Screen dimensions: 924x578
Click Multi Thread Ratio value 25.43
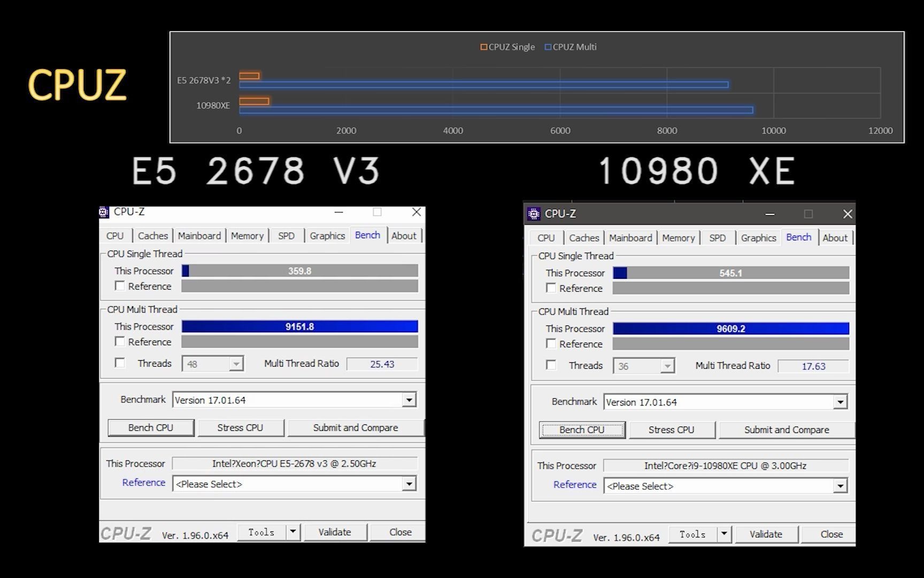(382, 364)
